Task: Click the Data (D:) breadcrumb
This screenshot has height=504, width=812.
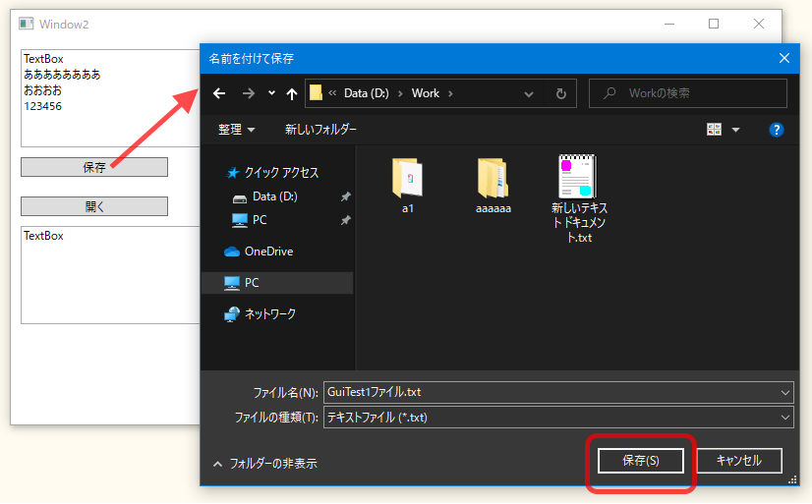Action: pos(366,93)
